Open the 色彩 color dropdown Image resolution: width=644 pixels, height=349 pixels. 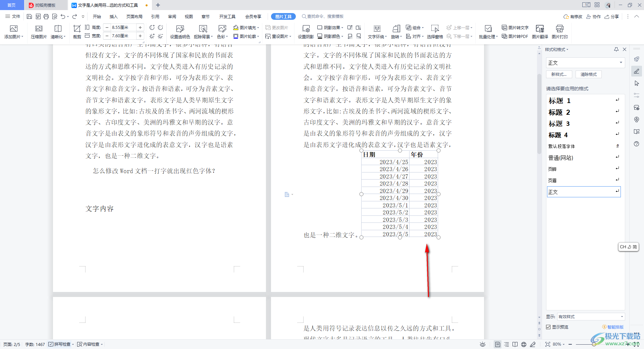(223, 32)
